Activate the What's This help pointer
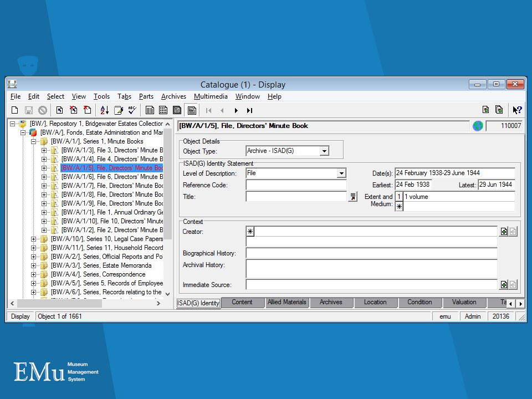The image size is (532, 399). click(517, 110)
